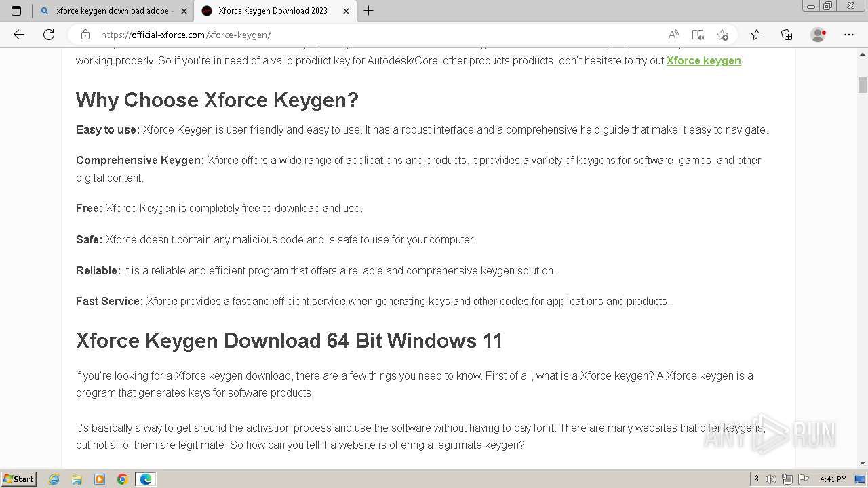Click the scrollbar down arrow
Screen dimensions: 868x488
[863, 463]
